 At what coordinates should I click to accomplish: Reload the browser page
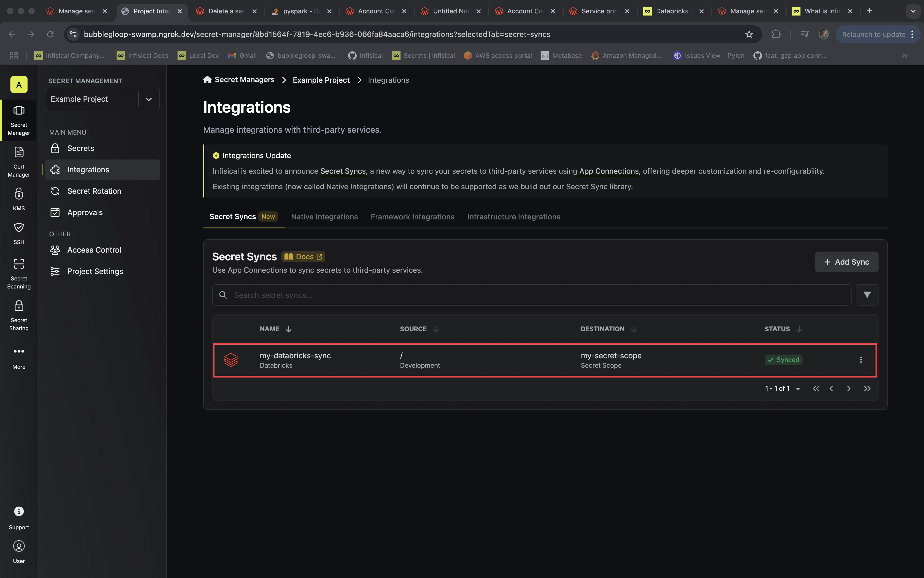50,34
